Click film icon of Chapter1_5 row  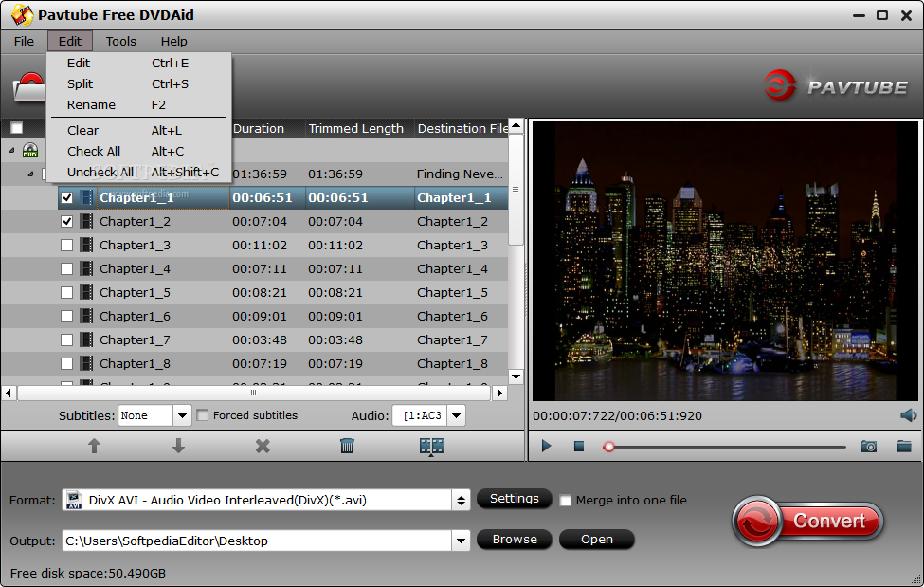click(86, 292)
